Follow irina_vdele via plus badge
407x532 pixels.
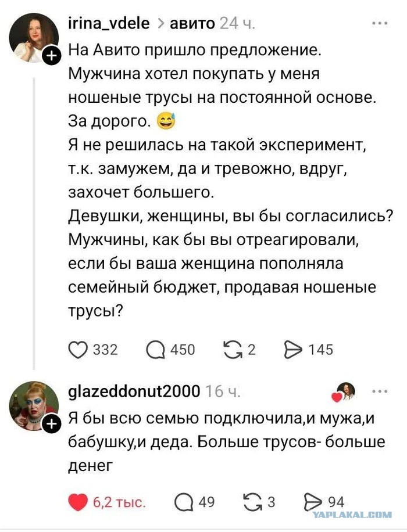click(x=52, y=56)
